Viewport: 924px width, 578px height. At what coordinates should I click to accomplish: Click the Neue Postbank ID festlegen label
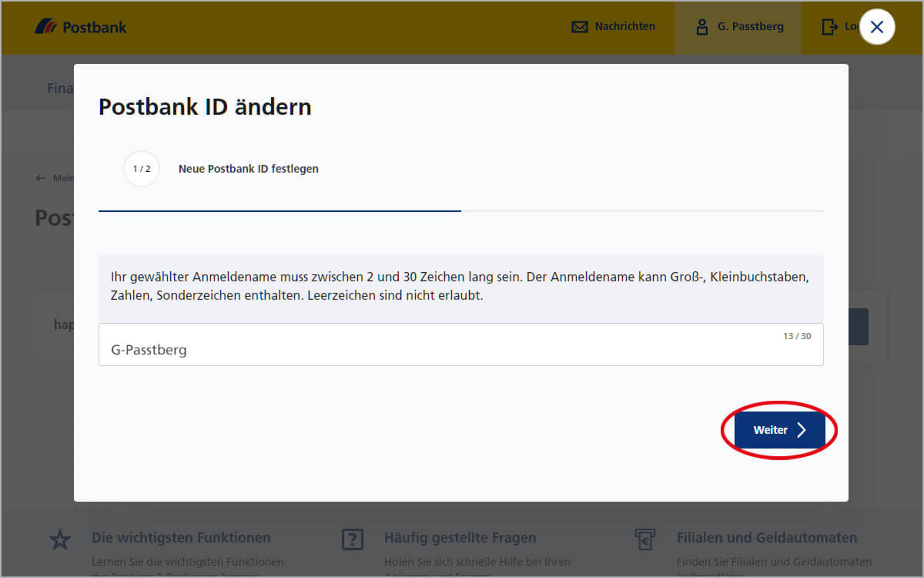click(249, 169)
